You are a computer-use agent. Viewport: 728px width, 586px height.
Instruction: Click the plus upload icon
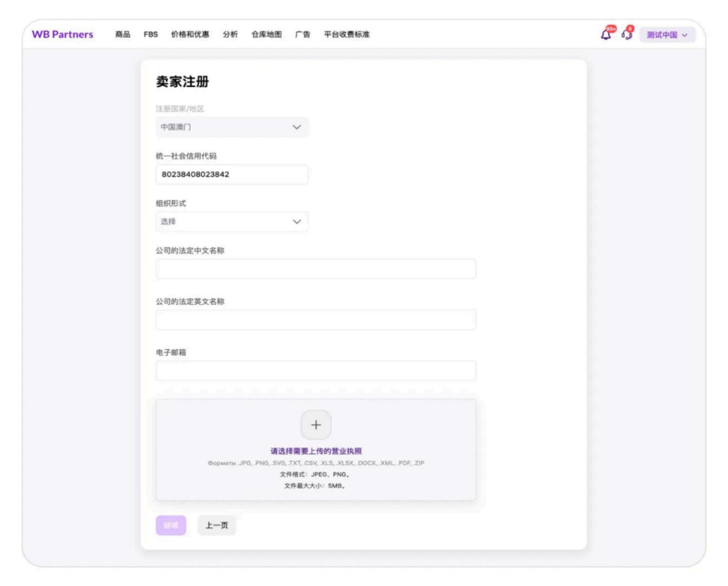[x=315, y=424]
